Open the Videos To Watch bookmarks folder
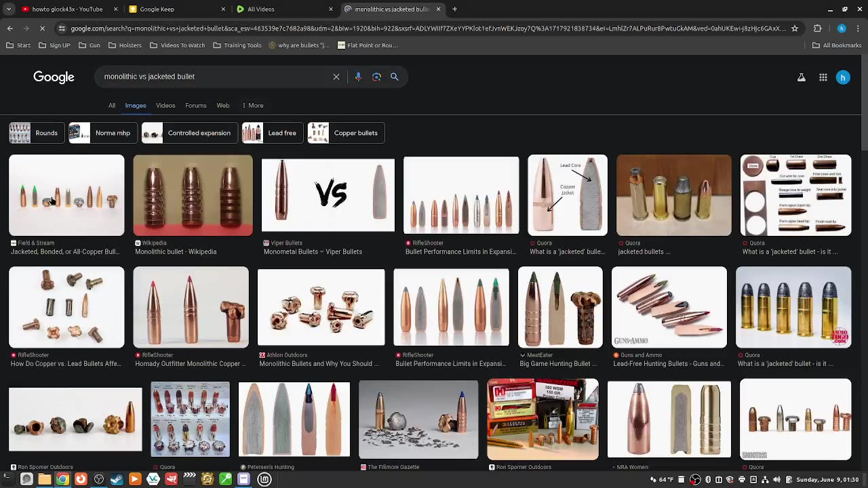This screenshot has width=868, height=488. (x=177, y=45)
